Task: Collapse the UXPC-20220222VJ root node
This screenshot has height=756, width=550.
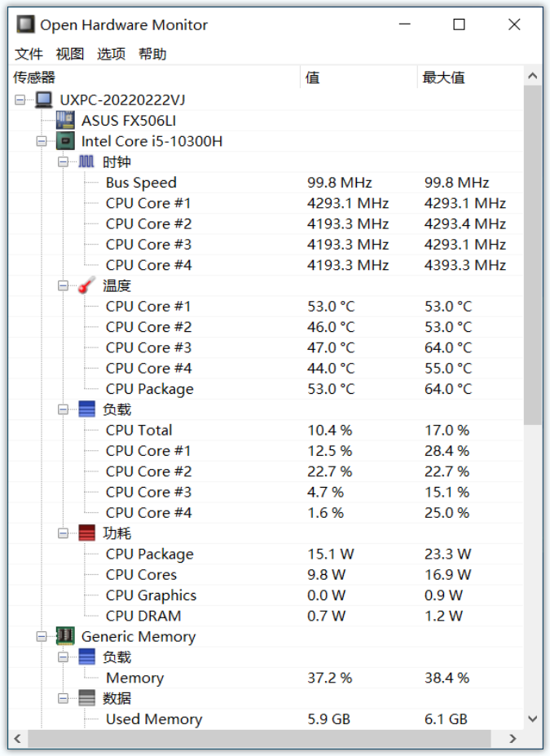Action: 20,99
